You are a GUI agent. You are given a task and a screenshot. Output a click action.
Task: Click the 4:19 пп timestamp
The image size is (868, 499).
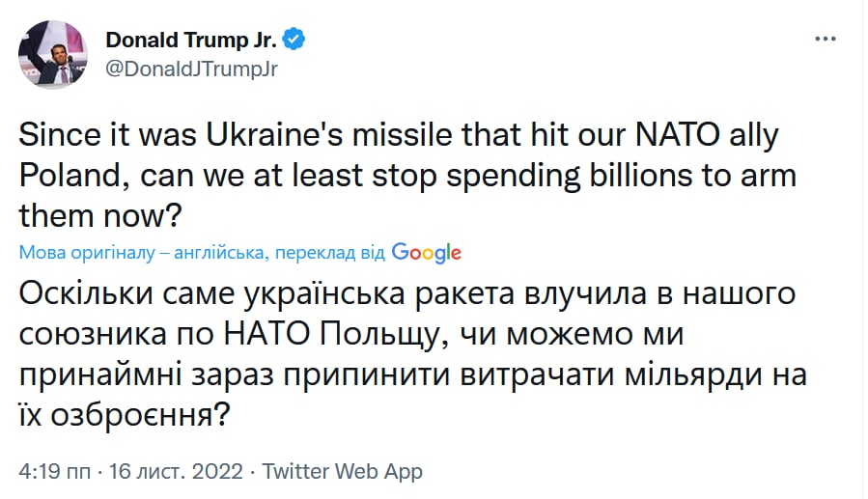[x=55, y=472]
